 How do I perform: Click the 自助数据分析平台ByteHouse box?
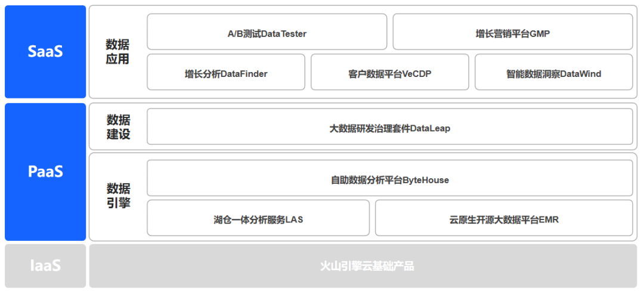390,178
